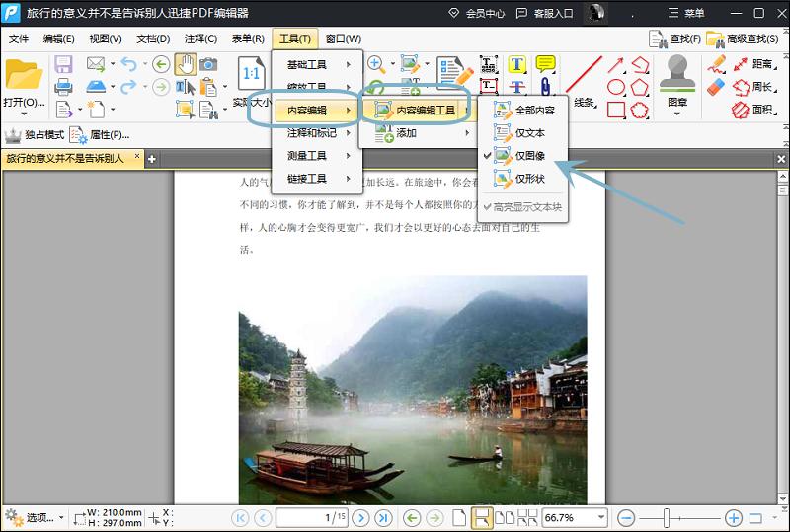Open the edit form document icon
The height and width of the screenshot is (532, 790).
pos(455,73)
